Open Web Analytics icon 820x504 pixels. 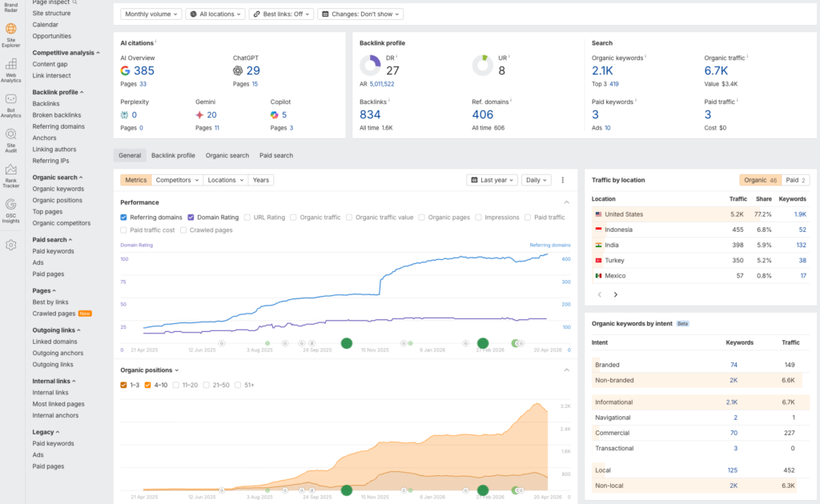[x=10, y=64]
